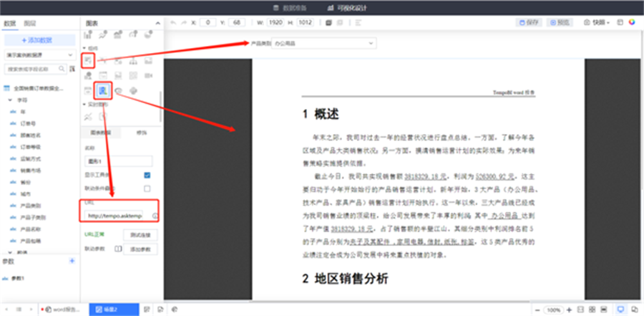Select the highlighted web page embed component
This screenshot has height=316, width=644.
(x=102, y=90)
